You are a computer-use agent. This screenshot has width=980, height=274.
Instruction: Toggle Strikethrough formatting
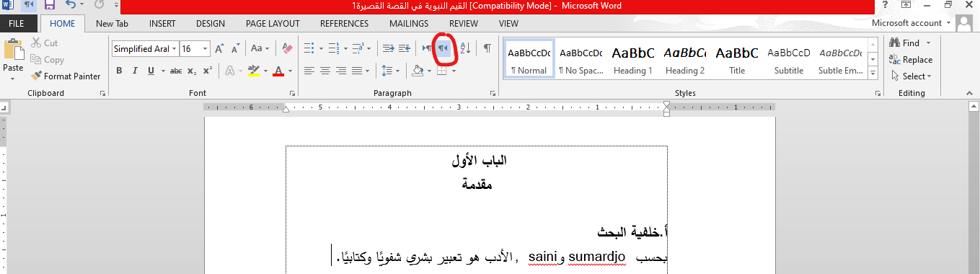point(176,71)
